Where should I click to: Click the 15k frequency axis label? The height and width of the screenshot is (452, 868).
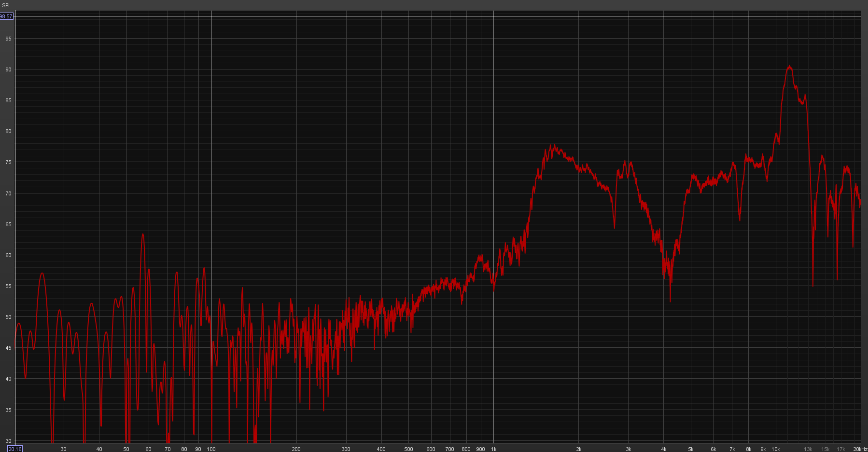[826, 449]
